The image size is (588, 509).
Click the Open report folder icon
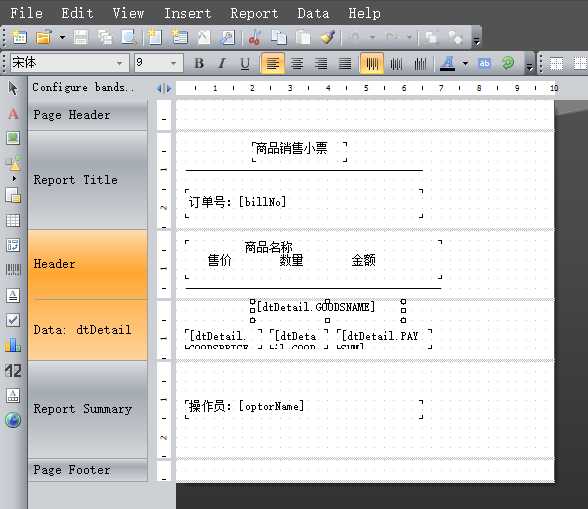[x=44, y=38]
